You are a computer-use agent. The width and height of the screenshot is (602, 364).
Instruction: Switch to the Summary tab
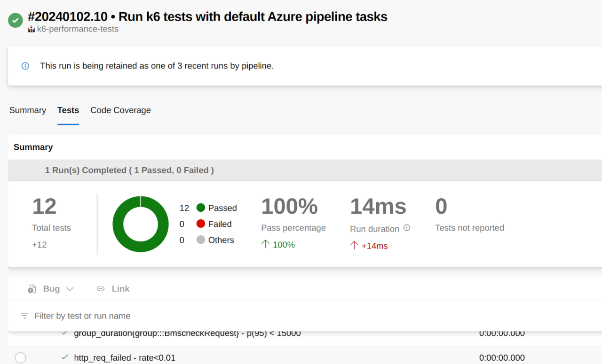(27, 110)
